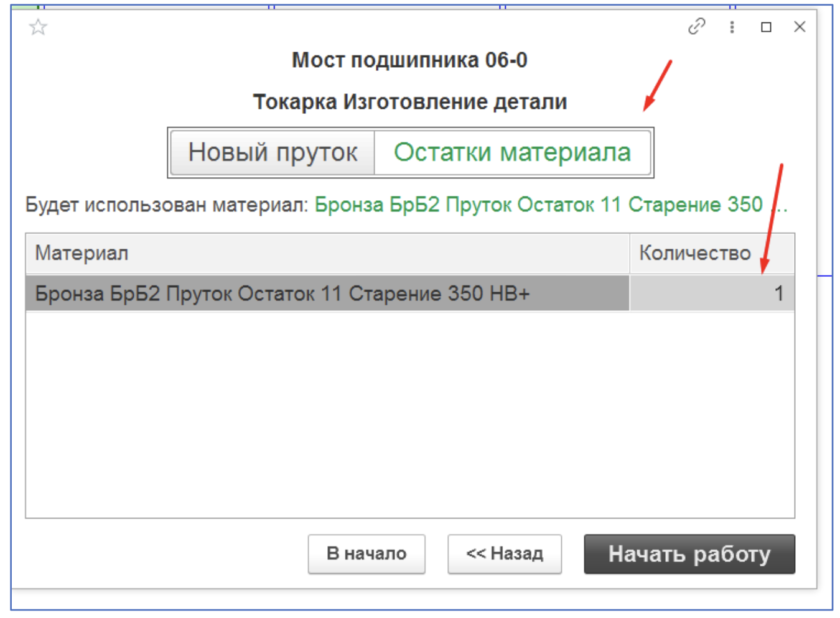This screenshot has width=840, height=618.
Task: Close the dialog window
Action: 800,27
